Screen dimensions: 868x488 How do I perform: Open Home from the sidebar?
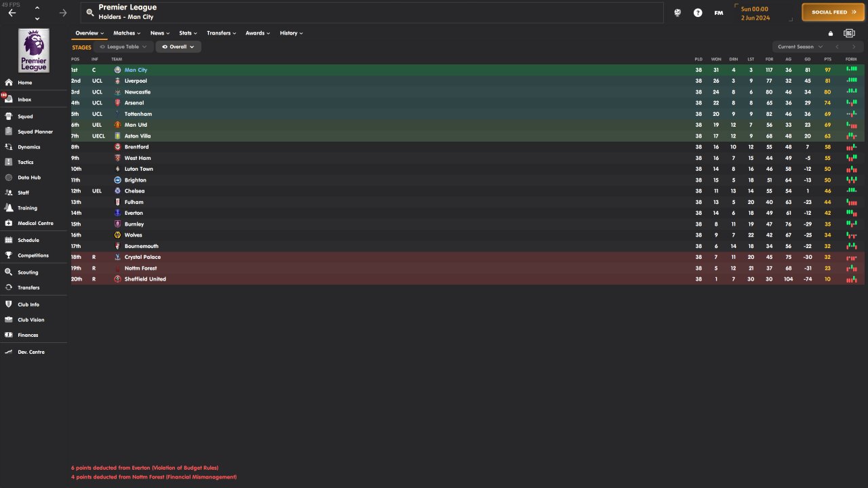point(24,83)
